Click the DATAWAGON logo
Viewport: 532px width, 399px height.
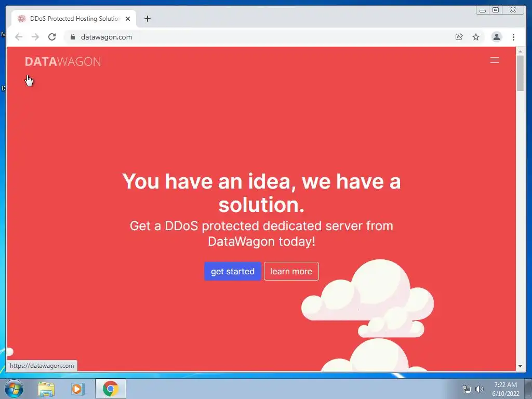63,62
